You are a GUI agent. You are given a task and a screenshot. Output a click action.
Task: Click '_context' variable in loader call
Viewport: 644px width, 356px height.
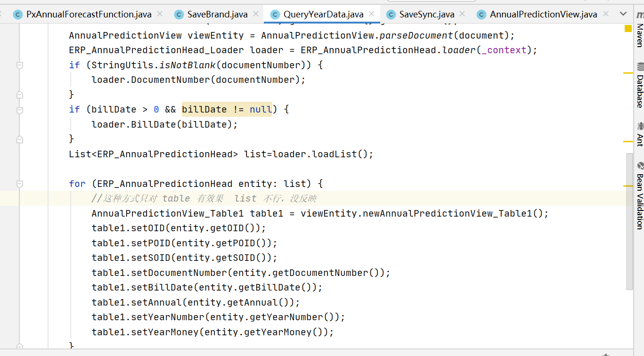pyautogui.click(x=504, y=50)
